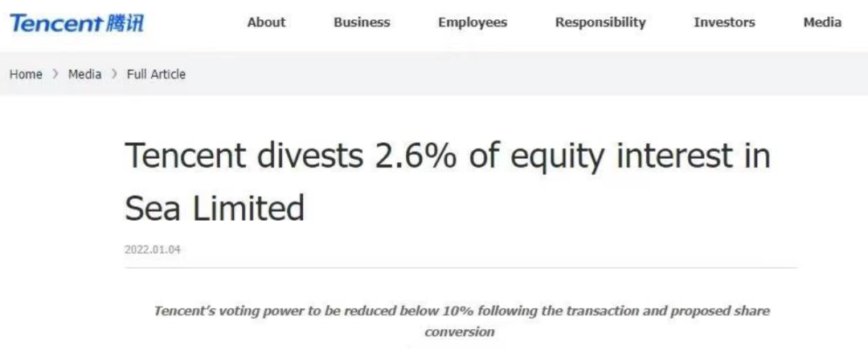Image resolution: width=868 pixels, height=358 pixels.
Task: Open the About menu
Action: pos(266,22)
